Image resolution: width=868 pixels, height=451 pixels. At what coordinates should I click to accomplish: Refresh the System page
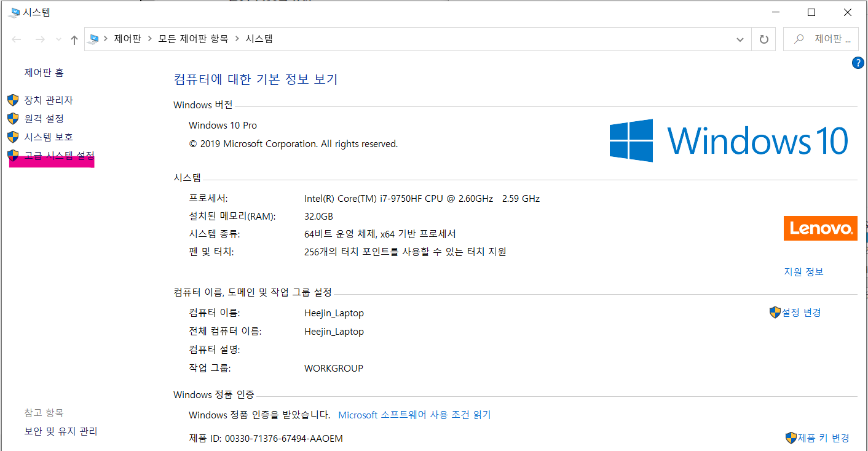763,39
